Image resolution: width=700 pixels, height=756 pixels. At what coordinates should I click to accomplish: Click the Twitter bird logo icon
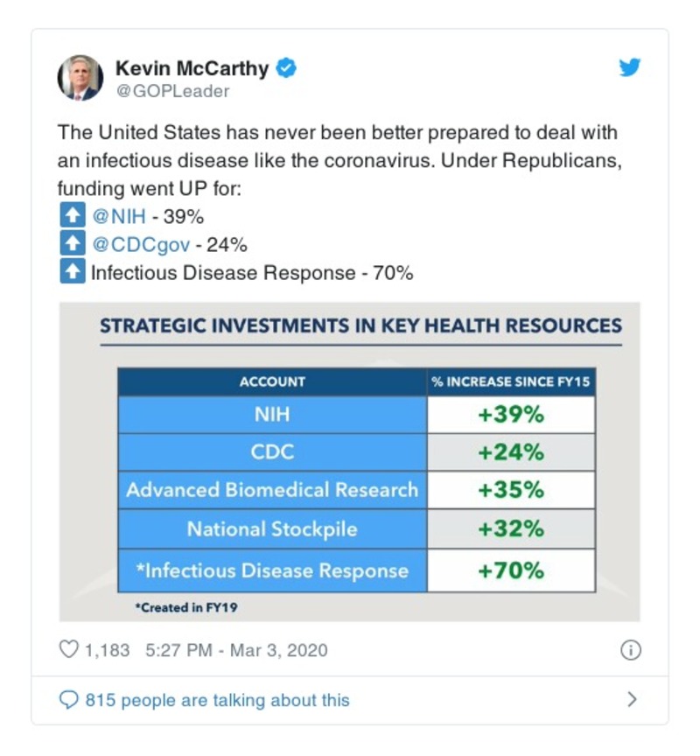pyautogui.click(x=630, y=67)
